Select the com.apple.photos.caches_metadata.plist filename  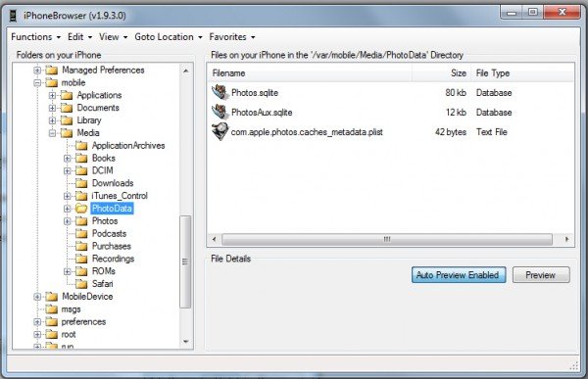coord(307,131)
